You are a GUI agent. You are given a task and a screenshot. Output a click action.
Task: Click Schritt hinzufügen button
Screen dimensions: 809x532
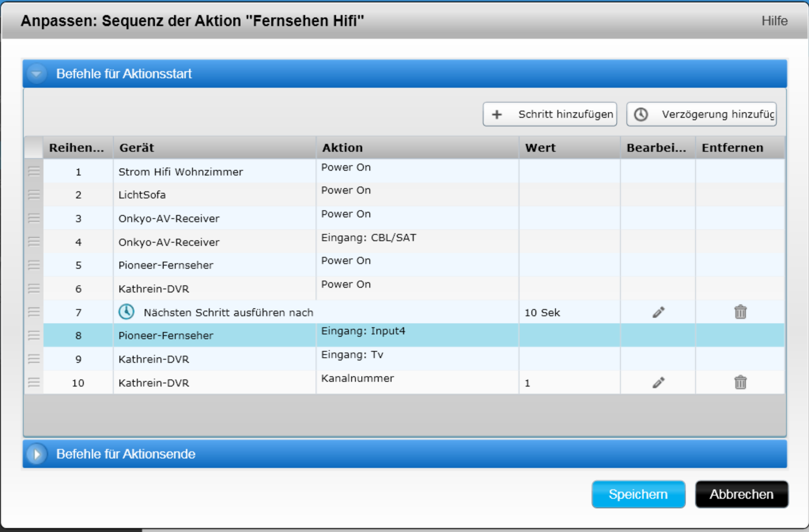[x=550, y=114]
